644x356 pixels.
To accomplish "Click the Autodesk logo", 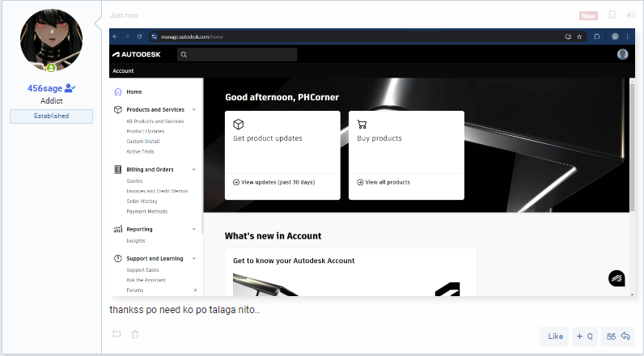I will pos(137,54).
